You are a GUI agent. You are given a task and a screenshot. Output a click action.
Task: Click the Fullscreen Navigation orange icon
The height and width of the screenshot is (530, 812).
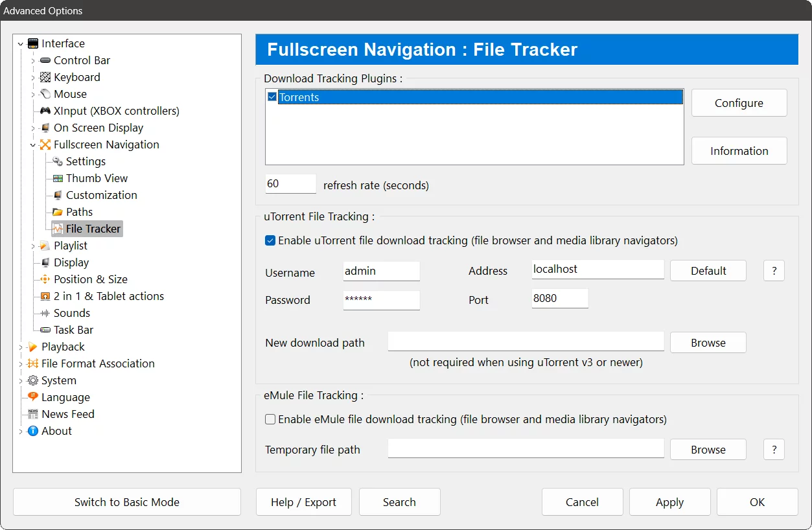(x=45, y=144)
